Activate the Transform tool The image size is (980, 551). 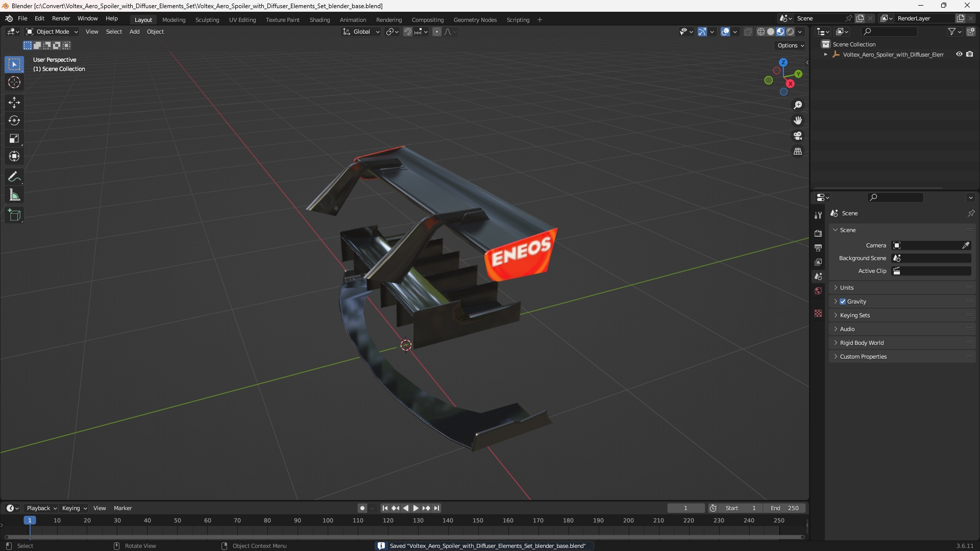click(14, 156)
